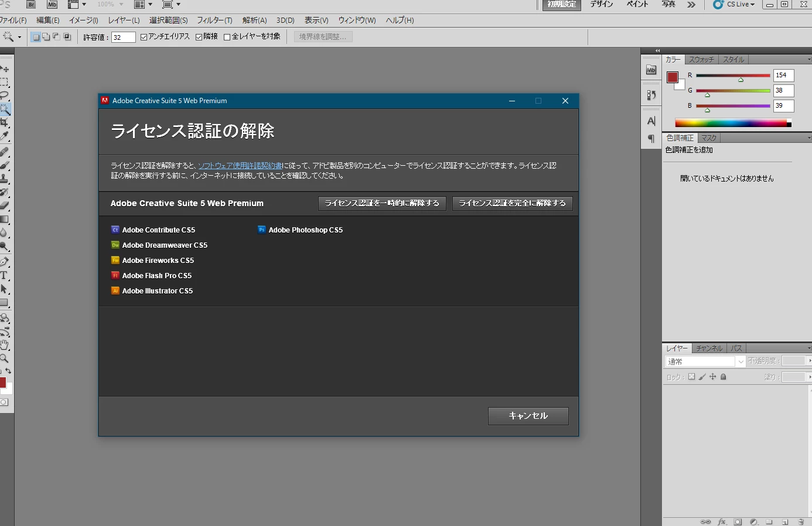Open the 通常 blend mode dropdown
This screenshot has width=812, height=526.
click(705, 361)
